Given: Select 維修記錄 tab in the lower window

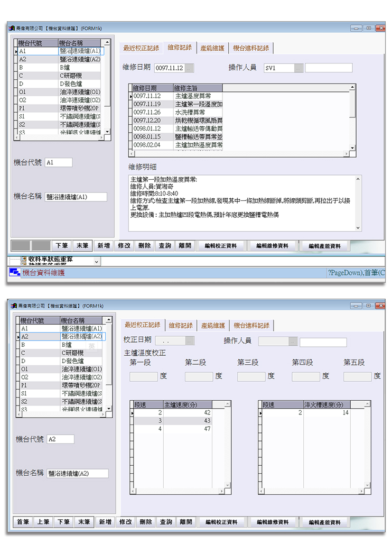Looking at the screenshot, I should [x=181, y=325].
